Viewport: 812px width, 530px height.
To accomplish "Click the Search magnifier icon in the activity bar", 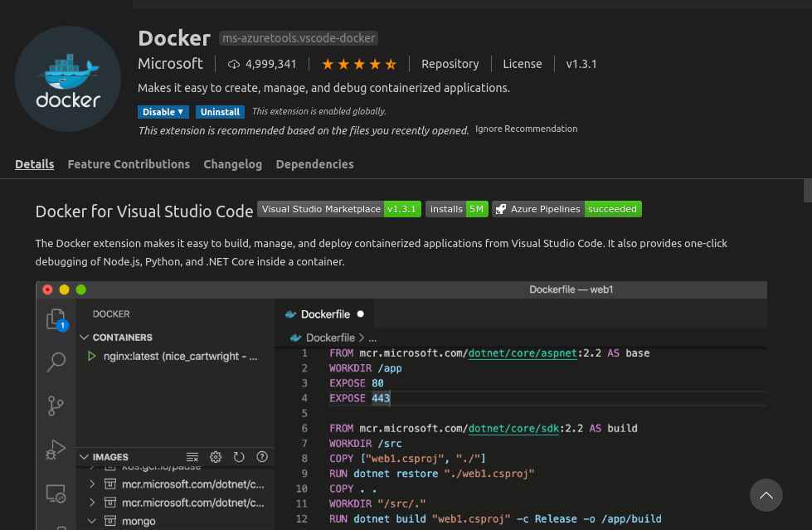I will click(x=56, y=362).
